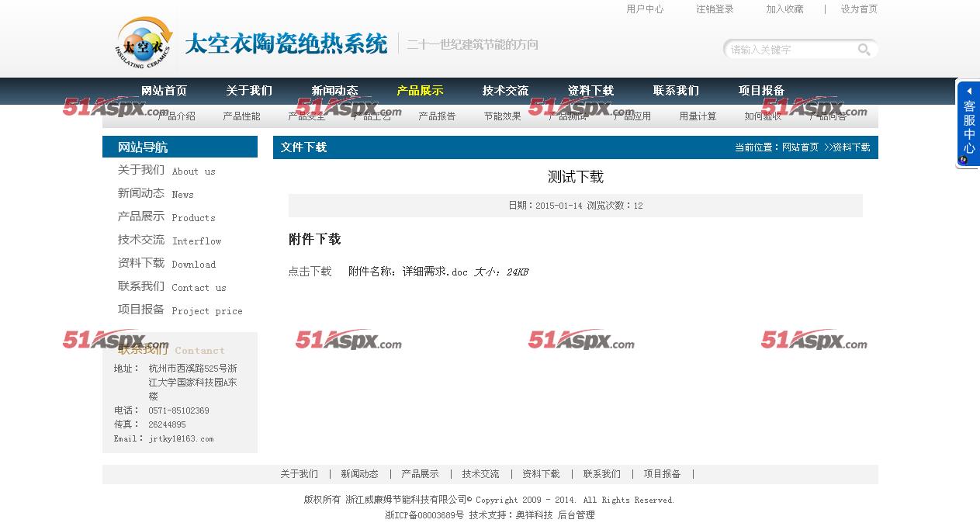Click the attachment name 详细需求.doc

435,272
